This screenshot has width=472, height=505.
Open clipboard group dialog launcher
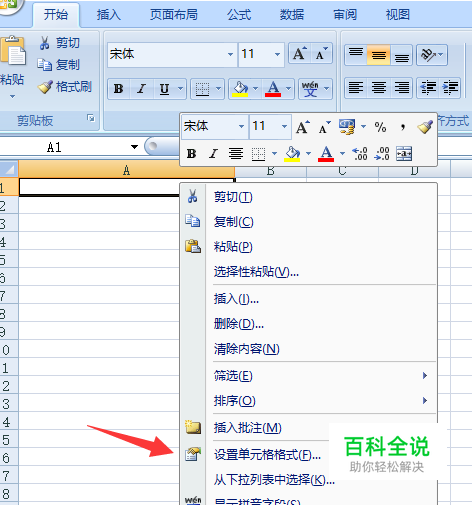coord(91,118)
